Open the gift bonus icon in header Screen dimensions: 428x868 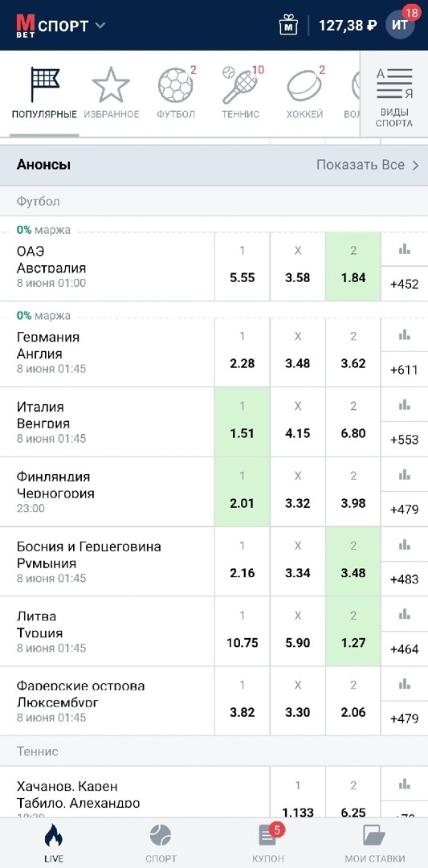[288, 26]
